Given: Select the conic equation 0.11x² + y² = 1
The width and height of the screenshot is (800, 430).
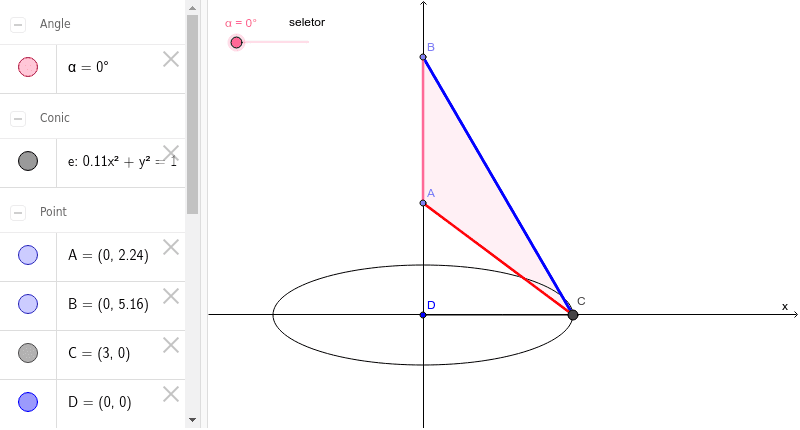Looking at the screenshot, I should click(x=122, y=161).
